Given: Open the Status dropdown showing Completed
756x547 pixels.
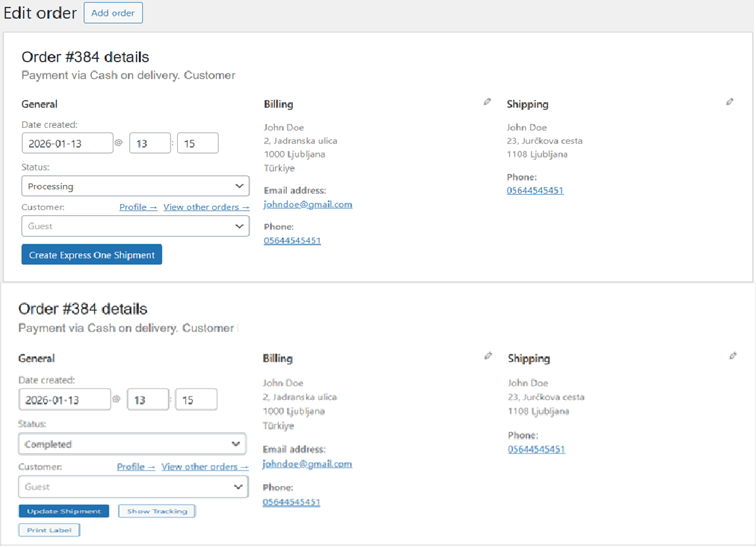Looking at the screenshot, I should pyautogui.click(x=133, y=443).
